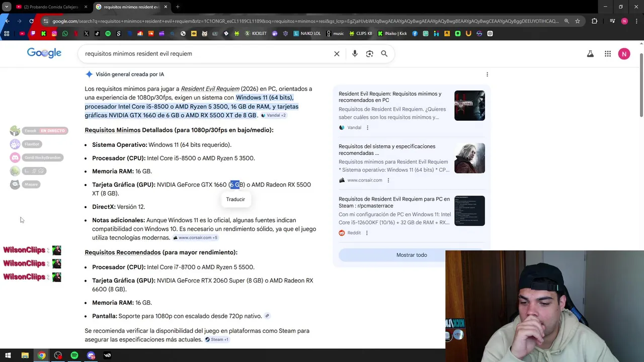This screenshot has height=362, width=644.
Task: Click the Vandal article thumbnail
Action: click(469, 106)
